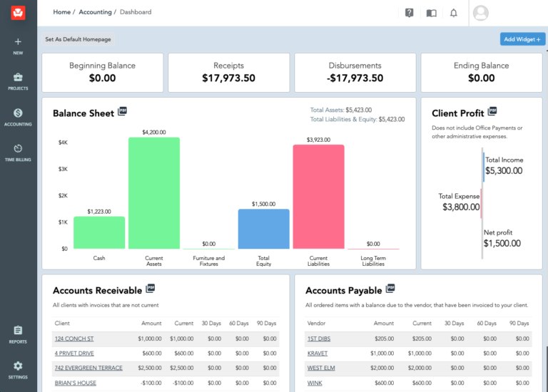Image resolution: width=548 pixels, height=392 pixels.
Task: Click Set As Default Homepage
Action: point(77,39)
